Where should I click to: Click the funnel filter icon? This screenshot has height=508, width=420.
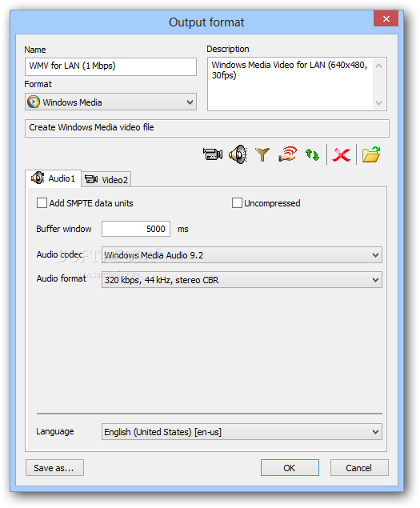[262, 154]
